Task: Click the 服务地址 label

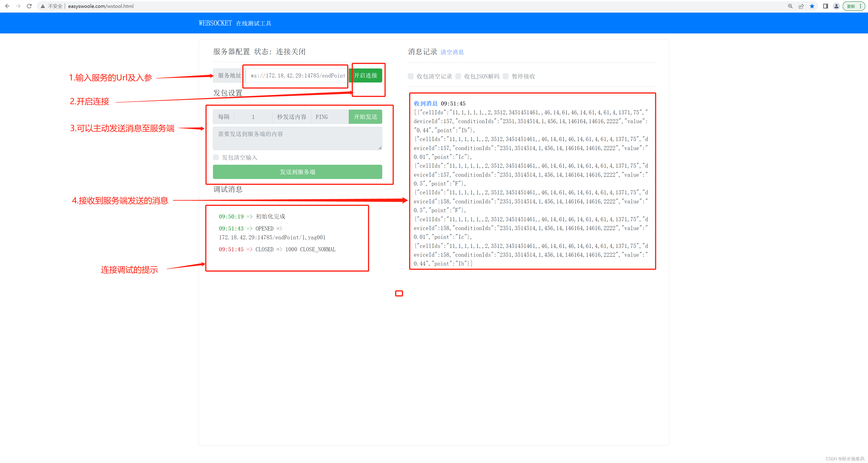Action: coord(229,75)
